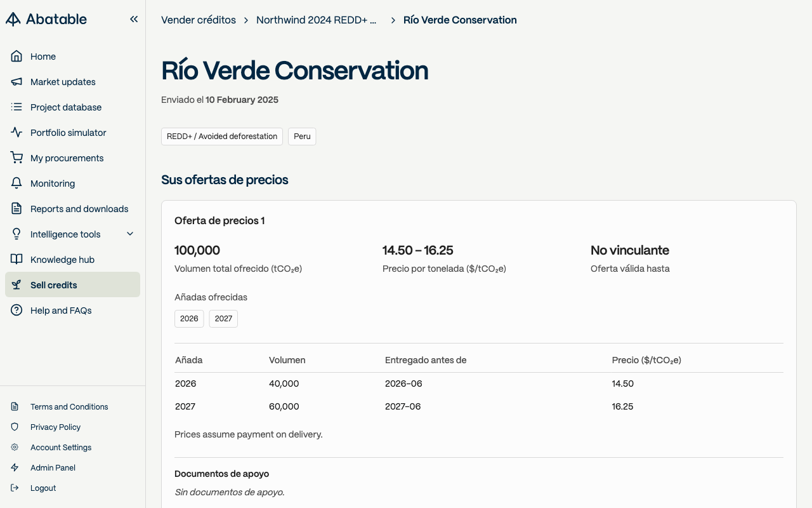812x508 pixels.
Task: Click the Abatable logo
Action: pos(46,19)
